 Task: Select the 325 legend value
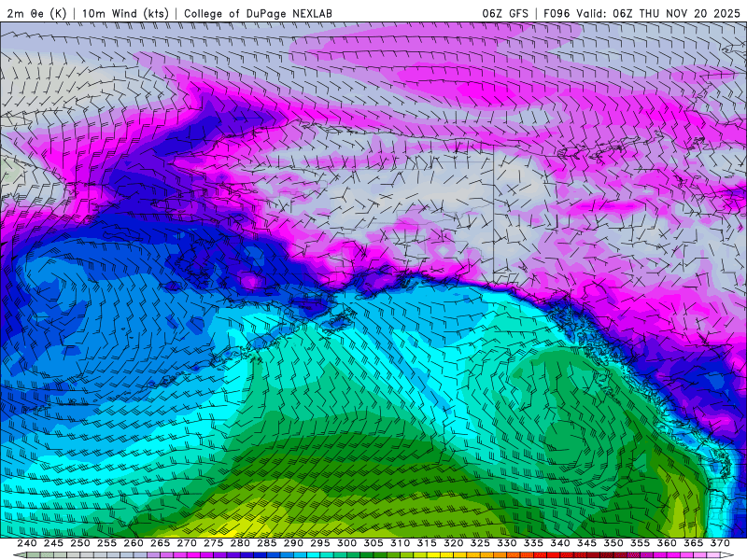[x=480, y=543]
